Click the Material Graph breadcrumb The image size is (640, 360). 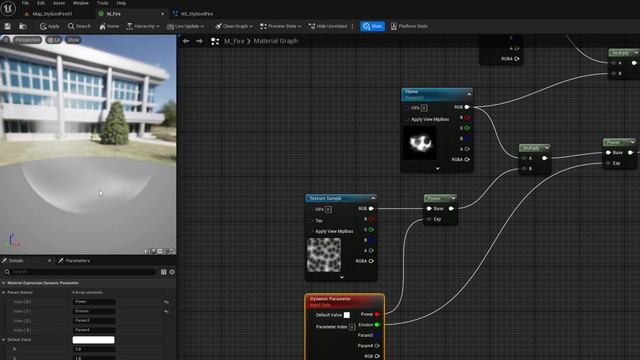click(276, 41)
